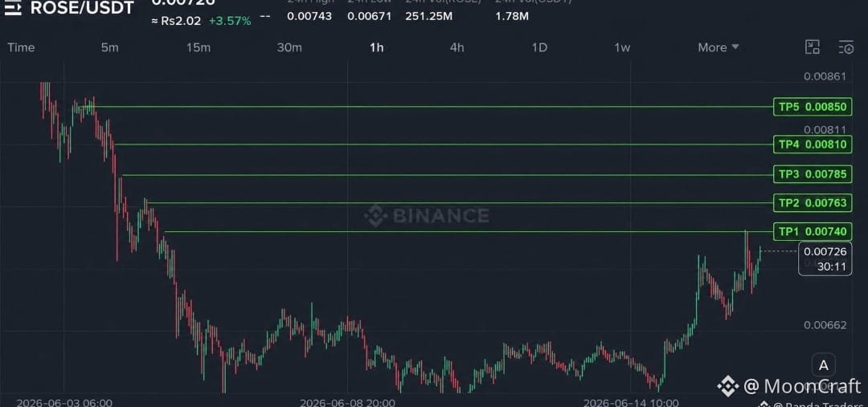Click the 0.00662 price axis label
Viewport: 868px width, 407px height.
pos(825,324)
